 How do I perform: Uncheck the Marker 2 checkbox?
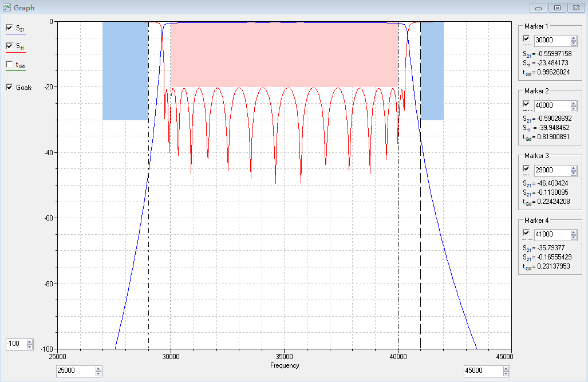pyautogui.click(x=527, y=104)
